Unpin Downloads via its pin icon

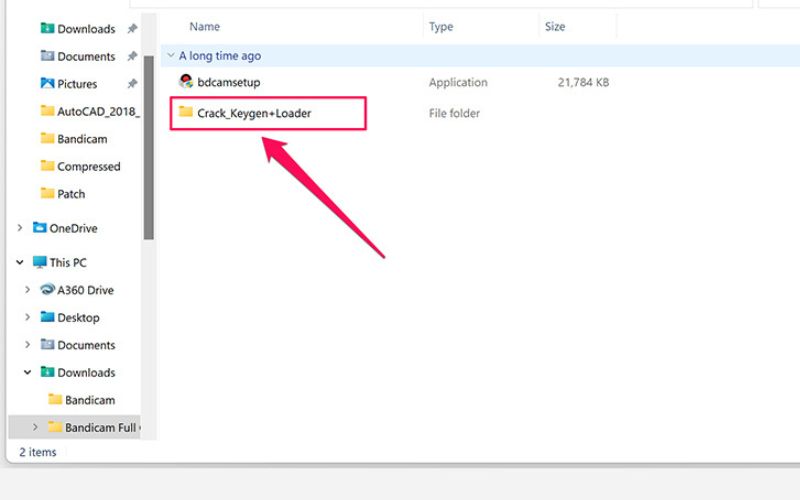132,29
